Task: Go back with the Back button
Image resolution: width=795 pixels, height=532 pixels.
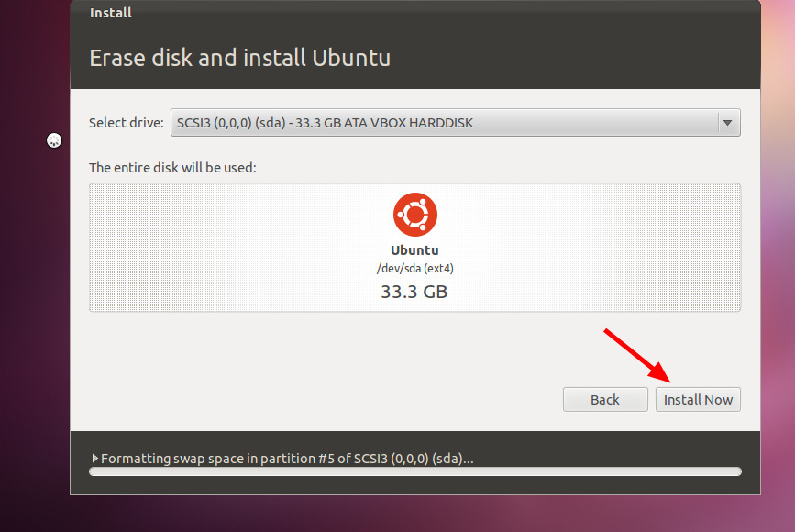Action: click(x=605, y=399)
